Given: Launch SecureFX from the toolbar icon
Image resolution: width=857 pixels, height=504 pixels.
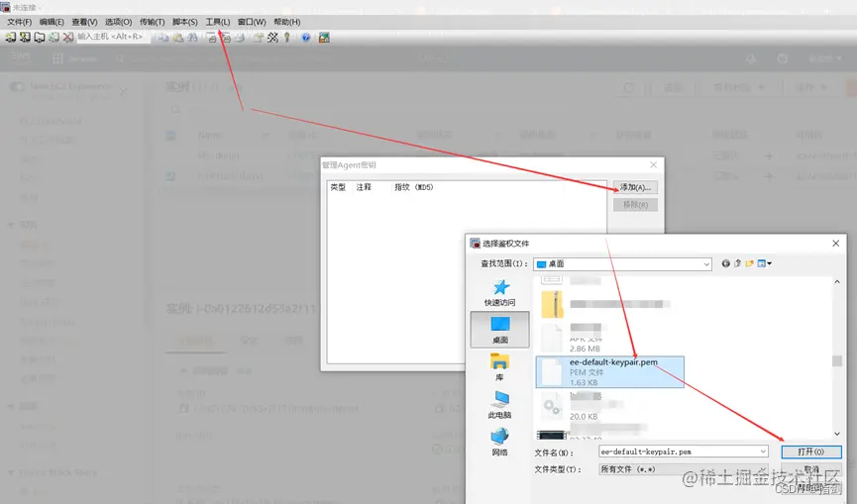Looking at the screenshot, I should click(324, 37).
